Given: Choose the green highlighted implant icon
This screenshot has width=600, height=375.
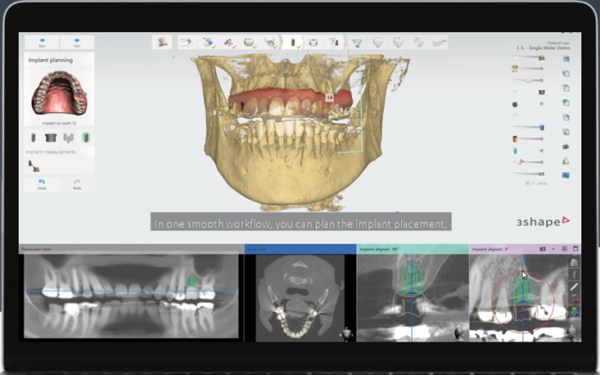Looking at the screenshot, I should pyautogui.click(x=86, y=137).
